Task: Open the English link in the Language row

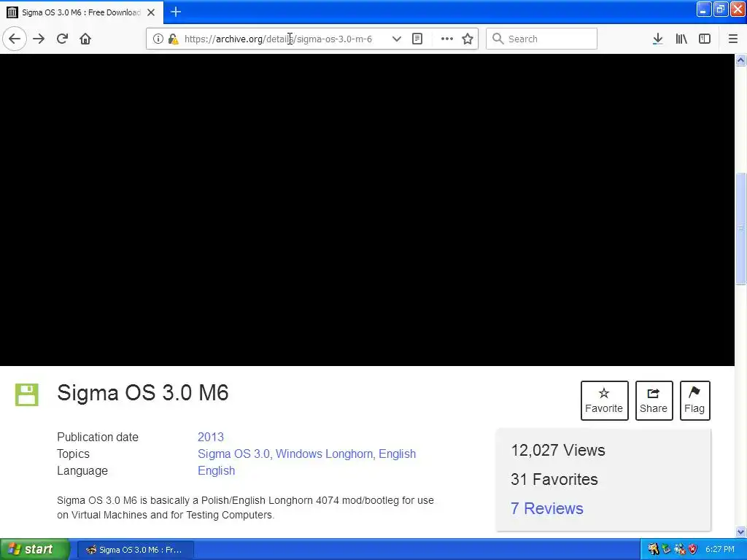Action: click(x=216, y=470)
